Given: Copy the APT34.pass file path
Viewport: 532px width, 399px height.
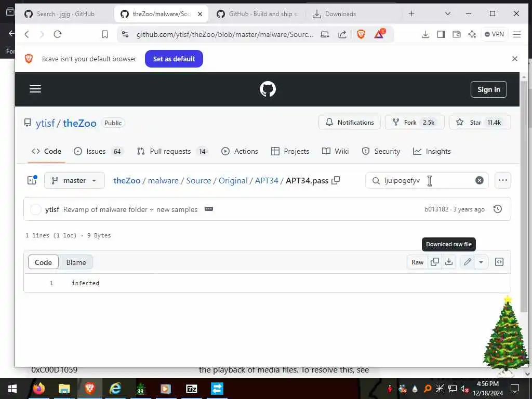Looking at the screenshot, I should (336, 180).
